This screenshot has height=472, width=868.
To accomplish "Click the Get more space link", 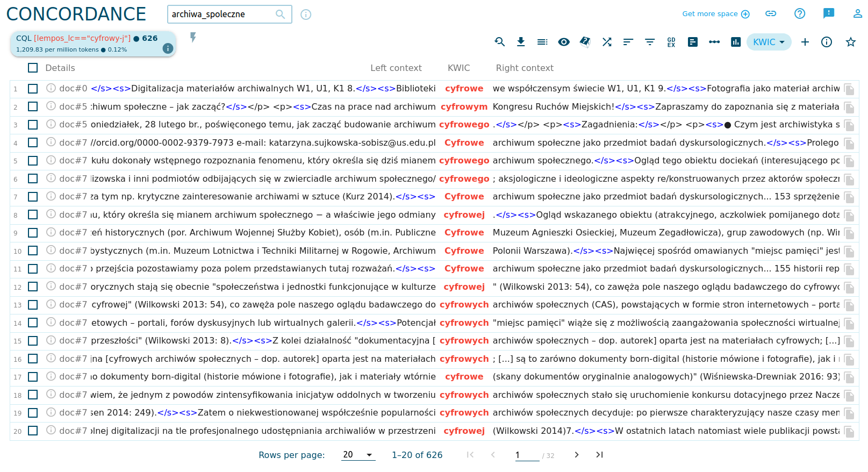I will [x=715, y=14].
